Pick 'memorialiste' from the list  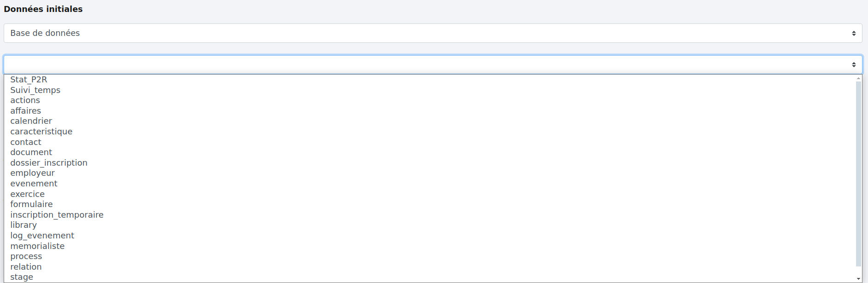[x=37, y=246]
